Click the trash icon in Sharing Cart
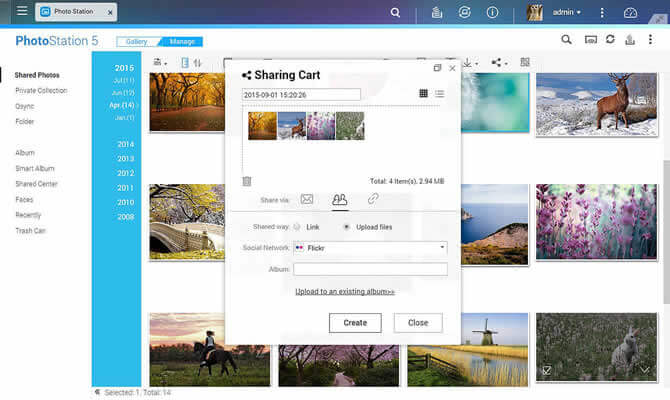This screenshot has width=670, height=400. tap(247, 181)
